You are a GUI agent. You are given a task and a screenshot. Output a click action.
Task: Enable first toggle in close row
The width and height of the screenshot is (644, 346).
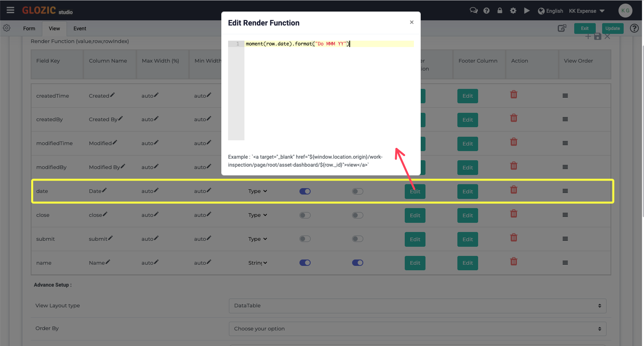[x=305, y=215]
